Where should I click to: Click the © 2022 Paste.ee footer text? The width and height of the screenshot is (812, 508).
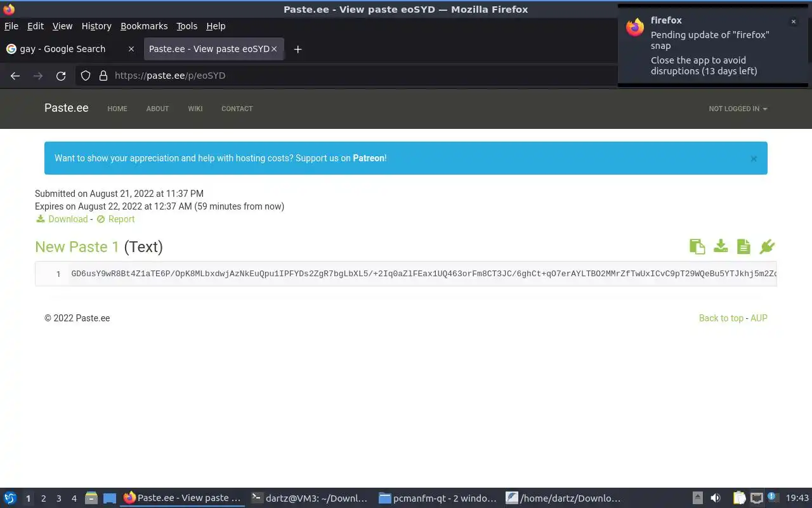[77, 318]
